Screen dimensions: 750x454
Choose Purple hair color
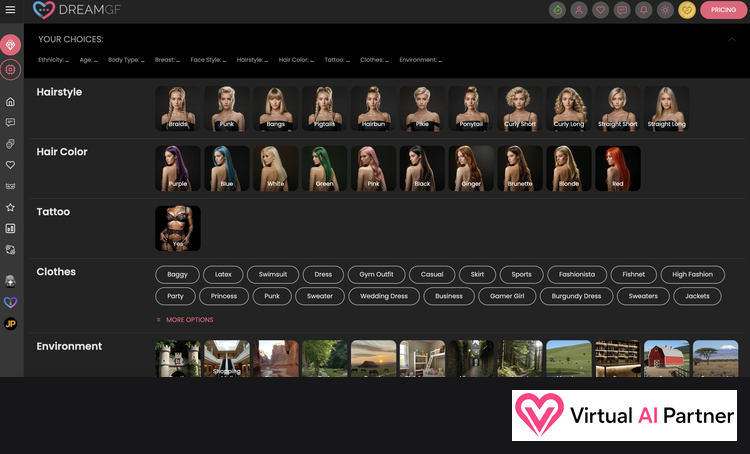178,168
